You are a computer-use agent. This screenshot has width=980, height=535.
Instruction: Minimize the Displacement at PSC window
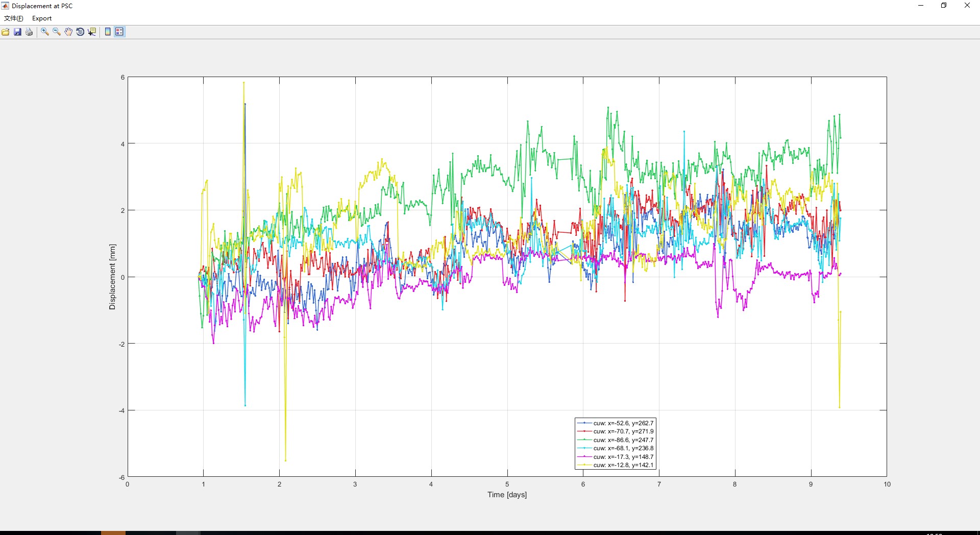pos(921,6)
